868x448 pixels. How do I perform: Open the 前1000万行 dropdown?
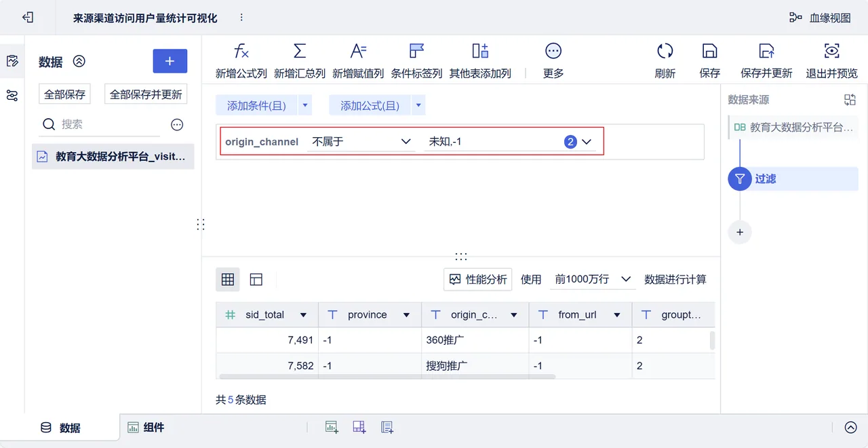click(x=593, y=279)
